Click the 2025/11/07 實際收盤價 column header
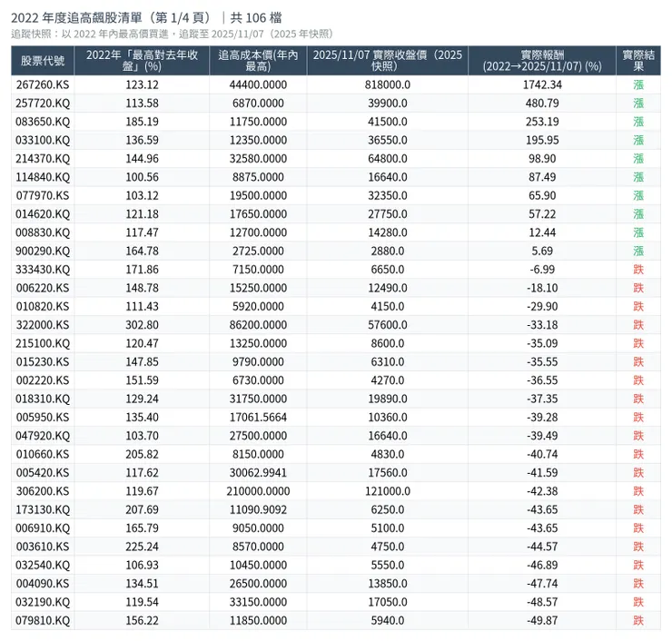 pyautogui.click(x=388, y=61)
